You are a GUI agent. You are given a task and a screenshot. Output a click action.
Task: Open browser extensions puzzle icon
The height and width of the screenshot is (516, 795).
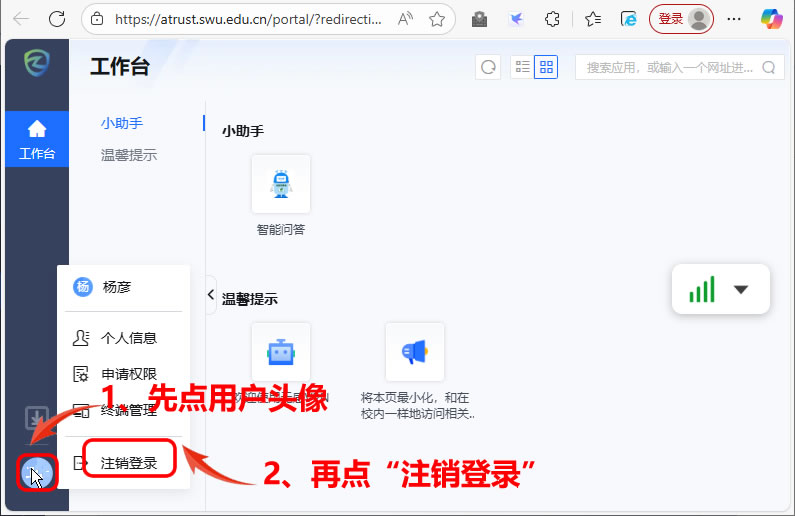click(551, 19)
